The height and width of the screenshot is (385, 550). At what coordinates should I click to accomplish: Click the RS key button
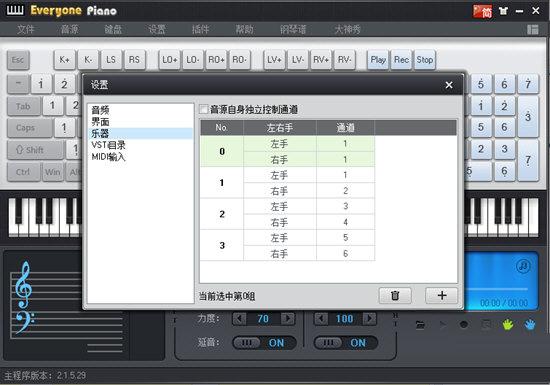(134, 60)
